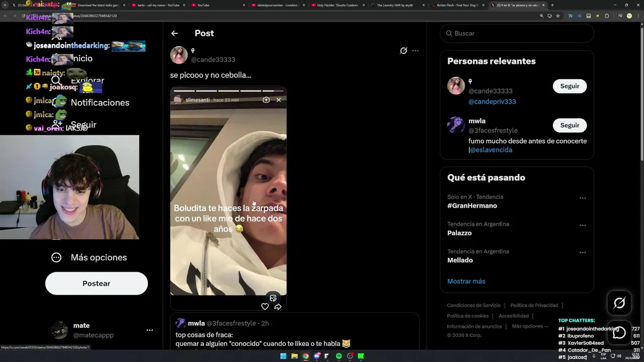Open File Explorer from taskbar
The width and height of the screenshot is (644, 362).
coord(294,356)
